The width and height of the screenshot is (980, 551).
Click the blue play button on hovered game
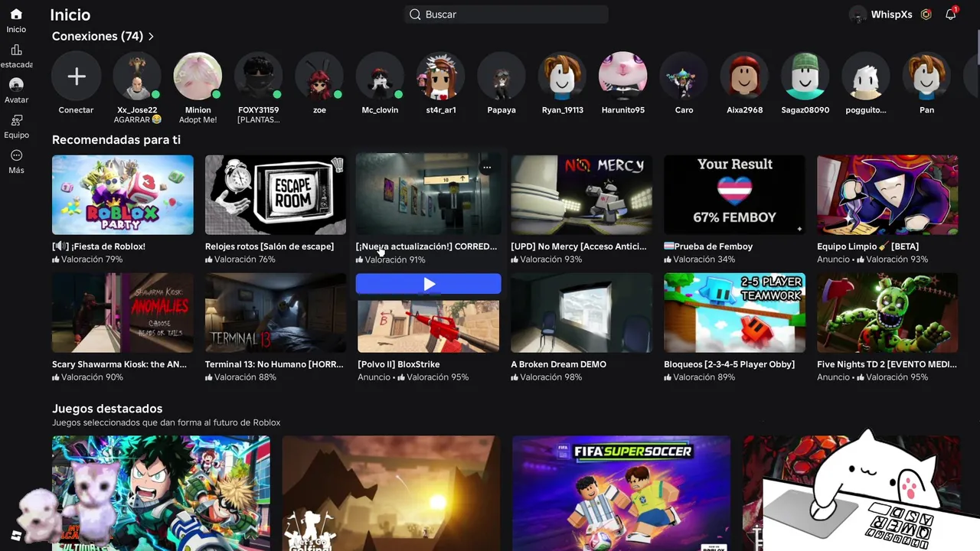(429, 284)
